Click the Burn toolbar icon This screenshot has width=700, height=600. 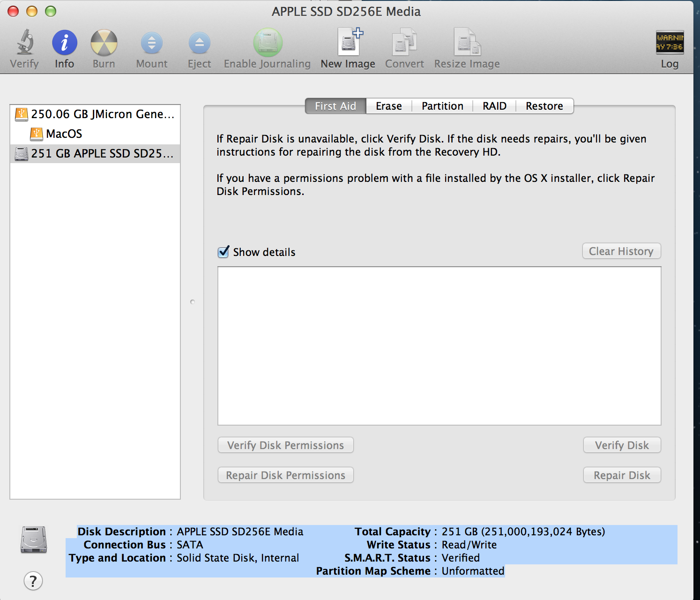click(104, 43)
